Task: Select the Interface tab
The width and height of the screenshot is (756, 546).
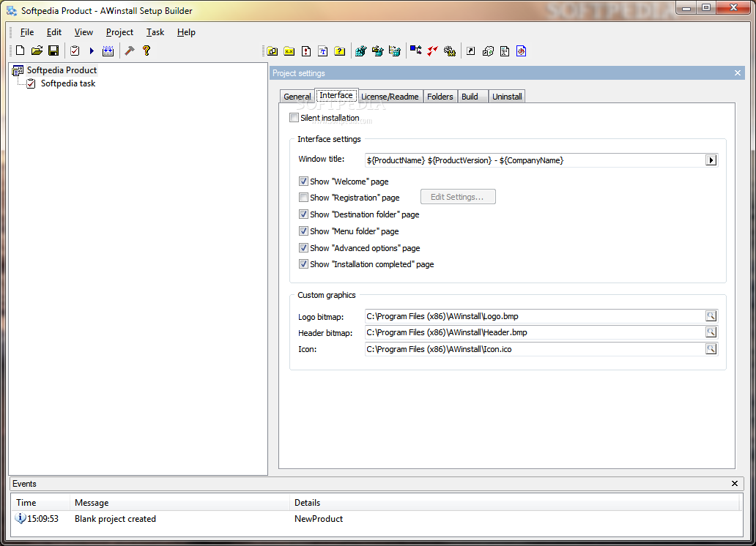Action: (336, 95)
